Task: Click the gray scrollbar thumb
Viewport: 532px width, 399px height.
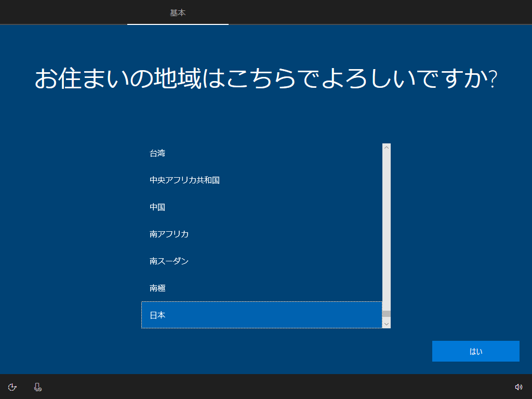Action: (386, 314)
